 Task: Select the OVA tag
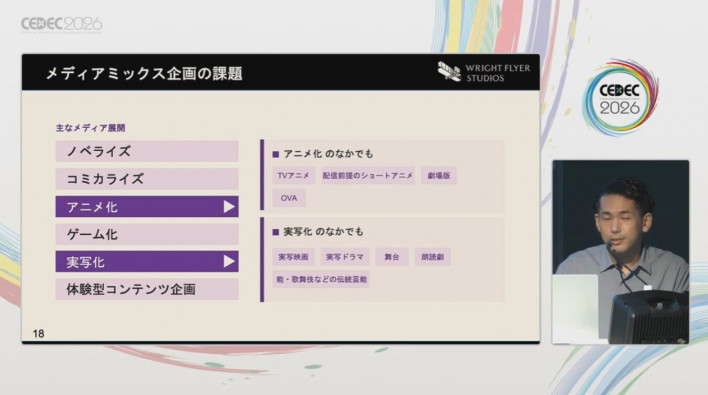tap(289, 198)
